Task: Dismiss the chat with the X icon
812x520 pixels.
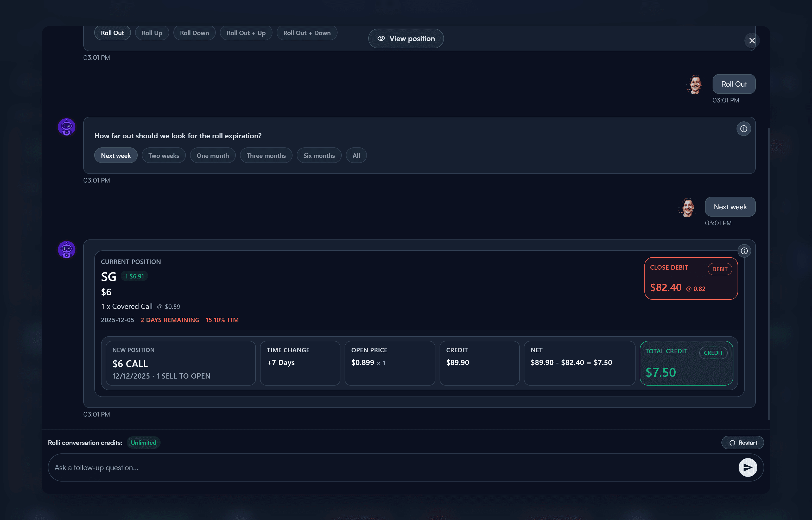Action: click(x=752, y=40)
